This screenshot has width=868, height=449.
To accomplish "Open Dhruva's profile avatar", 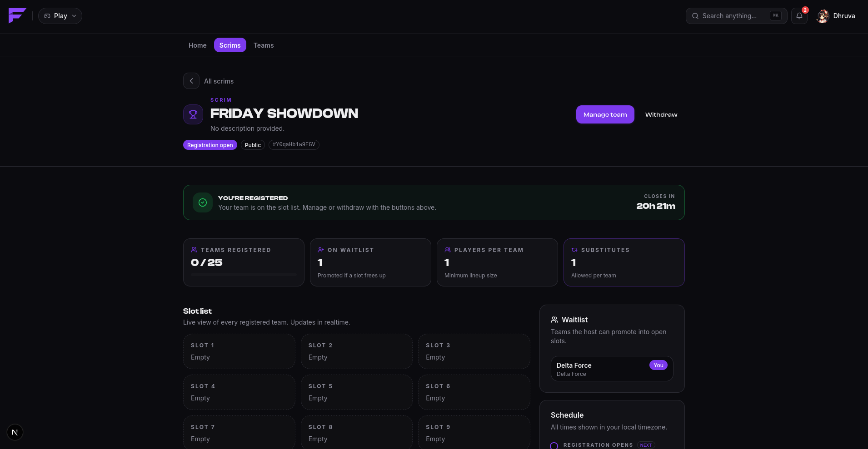I will [x=823, y=16].
